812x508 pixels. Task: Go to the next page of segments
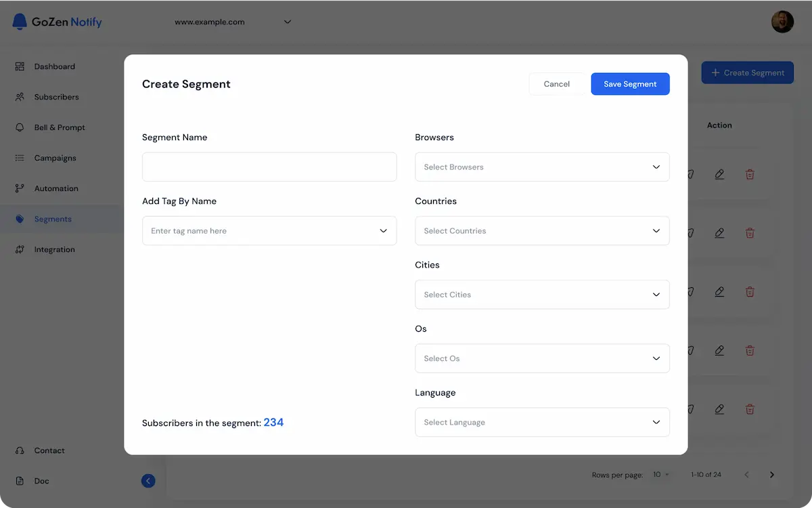(x=771, y=475)
